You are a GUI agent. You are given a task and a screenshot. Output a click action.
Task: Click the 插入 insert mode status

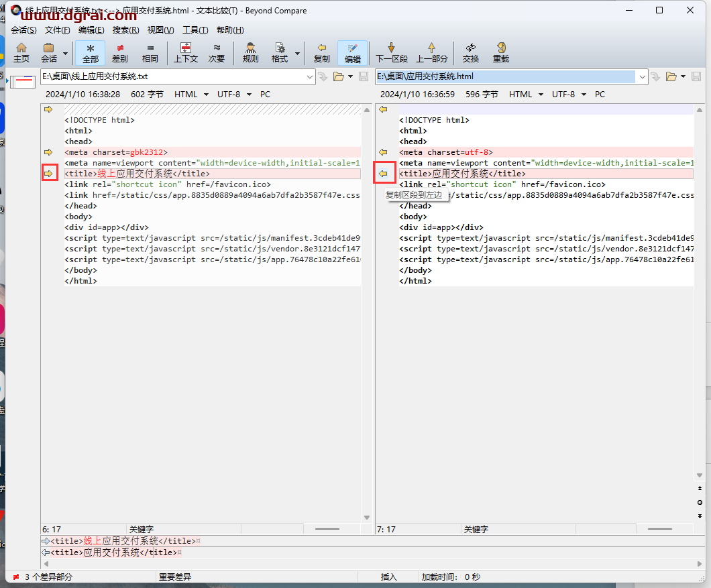[x=388, y=577]
